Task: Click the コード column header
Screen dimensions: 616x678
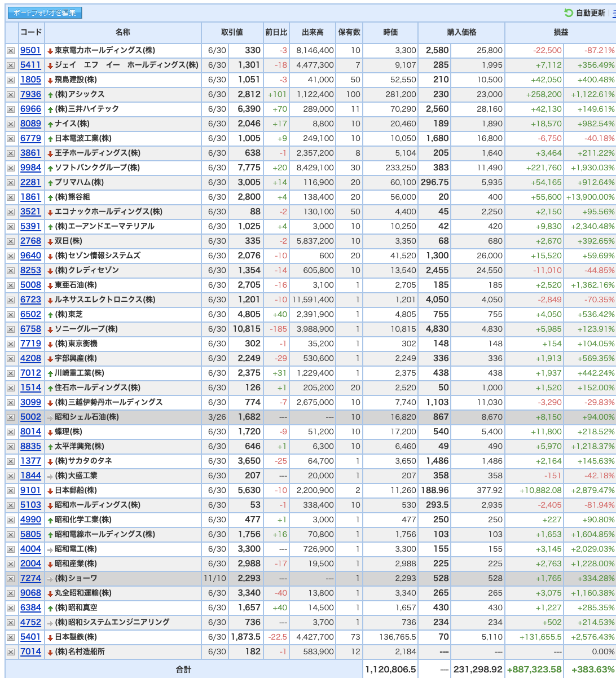Action: point(31,32)
